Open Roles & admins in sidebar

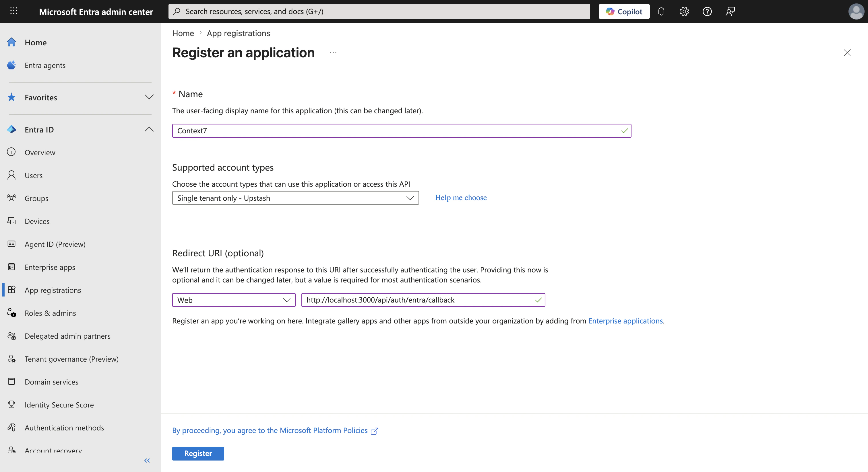click(50, 313)
